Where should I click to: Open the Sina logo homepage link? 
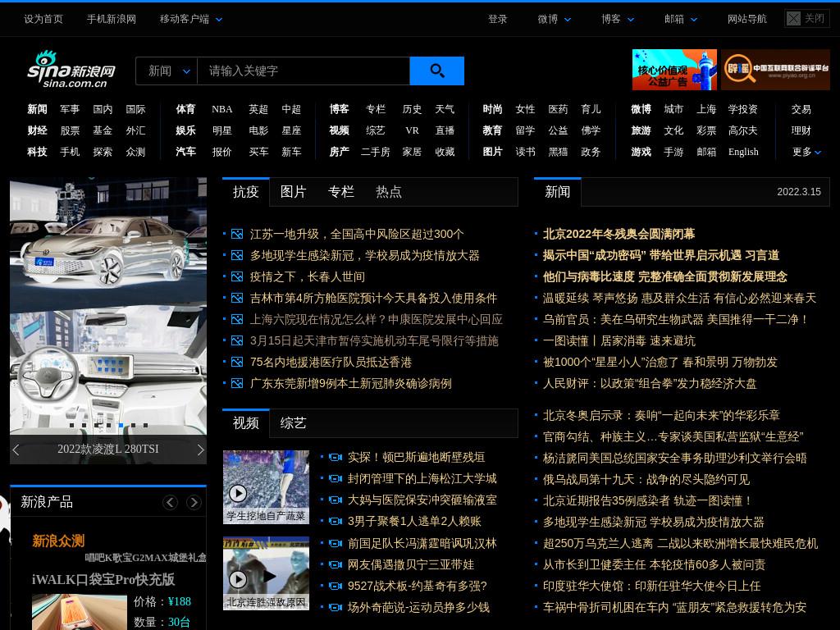pyautogui.click(x=71, y=70)
